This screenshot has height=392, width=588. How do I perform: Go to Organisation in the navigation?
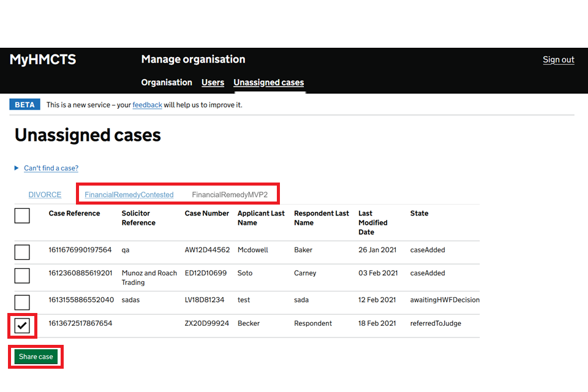pos(167,83)
